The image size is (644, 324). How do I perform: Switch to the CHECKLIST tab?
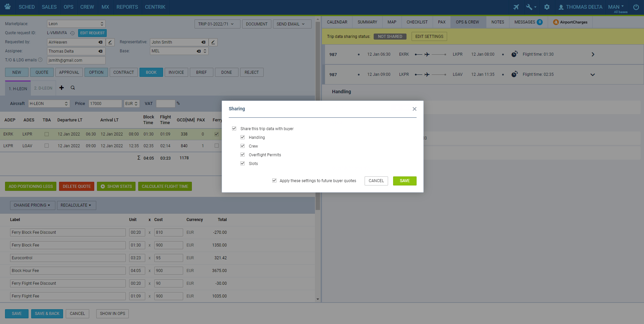coord(417,22)
